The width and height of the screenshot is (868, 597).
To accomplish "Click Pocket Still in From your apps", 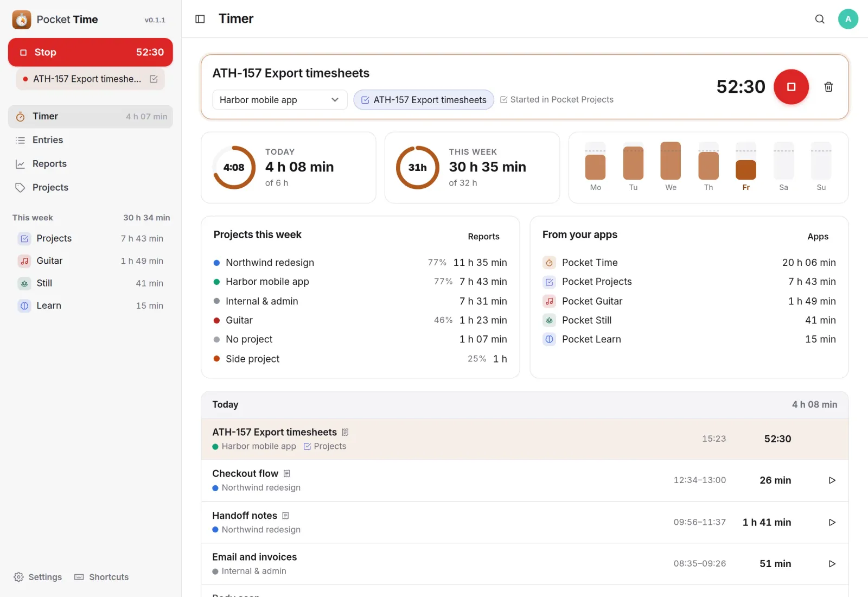I will pyautogui.click(x=689, y=320).
